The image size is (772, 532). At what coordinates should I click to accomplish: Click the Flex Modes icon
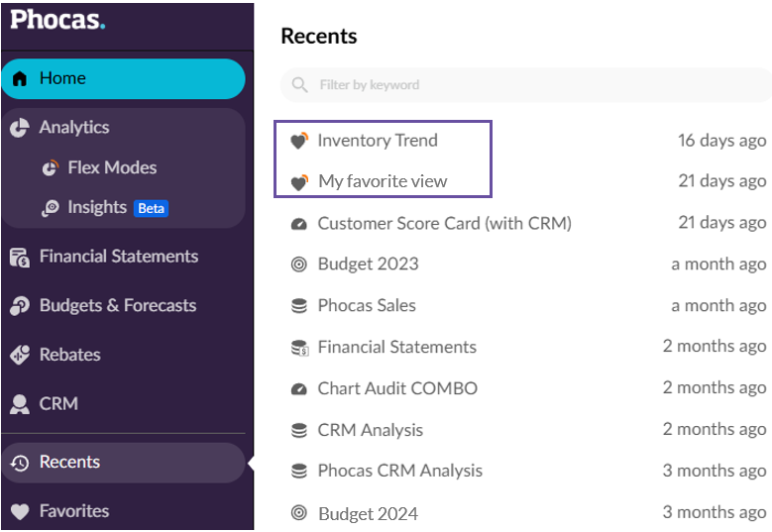pyautogui.click(x=51, y=168)
